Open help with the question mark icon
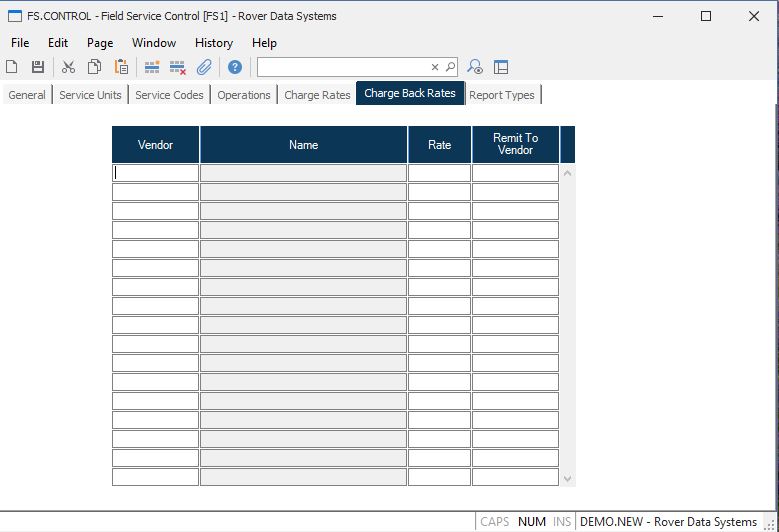The width and height of the screenshot is (779, 532). pos(235,67)
